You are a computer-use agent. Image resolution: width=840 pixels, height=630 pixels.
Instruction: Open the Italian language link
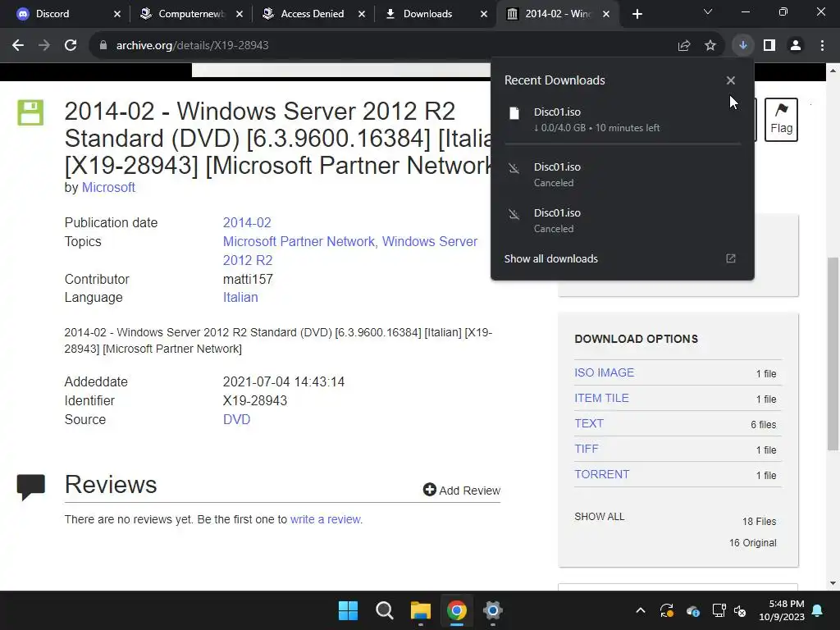click(240, 297)
